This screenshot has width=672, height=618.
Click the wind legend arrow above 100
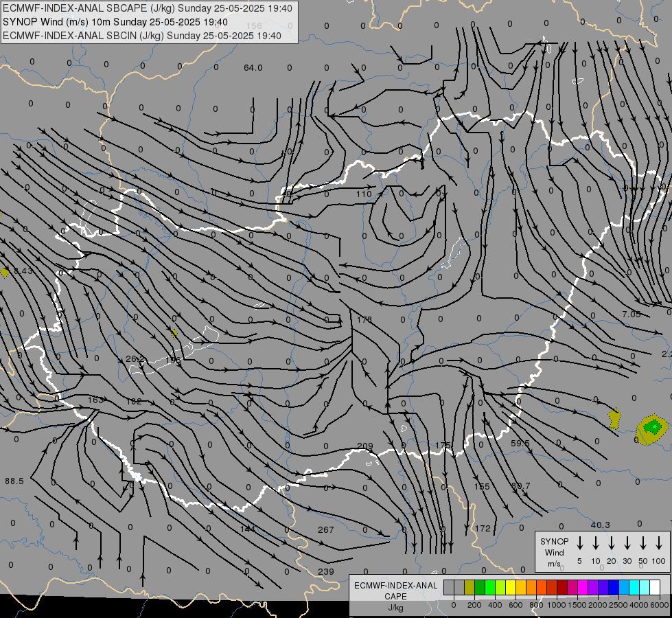pos(659,543)
